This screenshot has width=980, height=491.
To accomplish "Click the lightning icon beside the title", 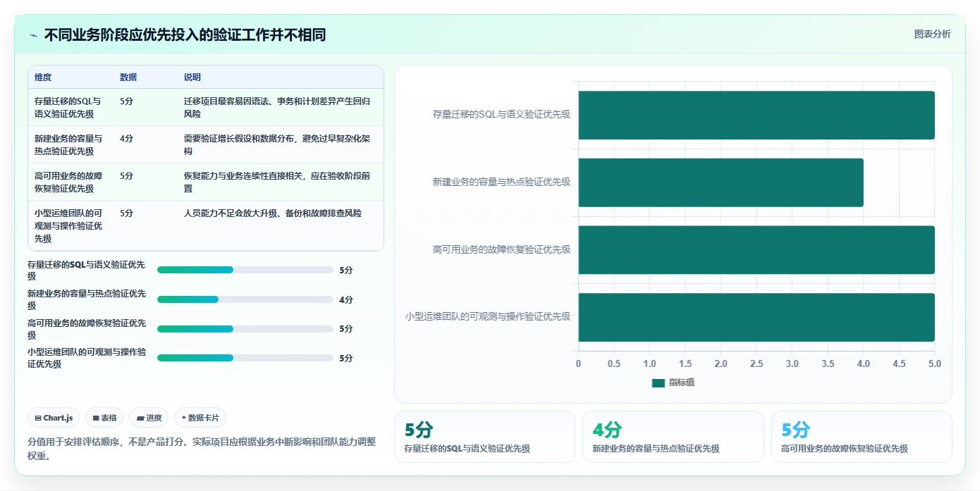I will pos(34,35).
